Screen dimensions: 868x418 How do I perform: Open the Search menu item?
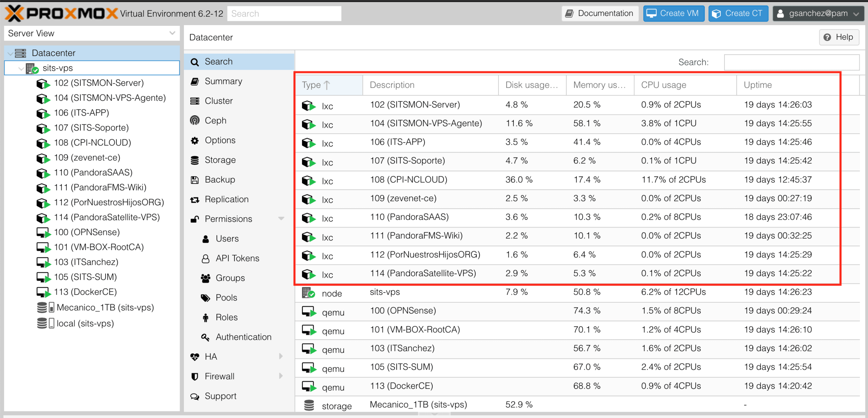pos(239,62)
